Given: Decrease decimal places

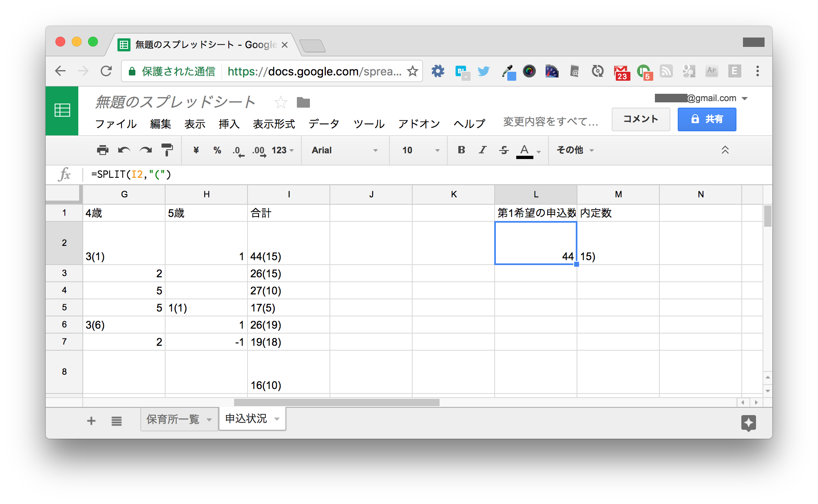Looking at the screenshot, I should [238, 151].
